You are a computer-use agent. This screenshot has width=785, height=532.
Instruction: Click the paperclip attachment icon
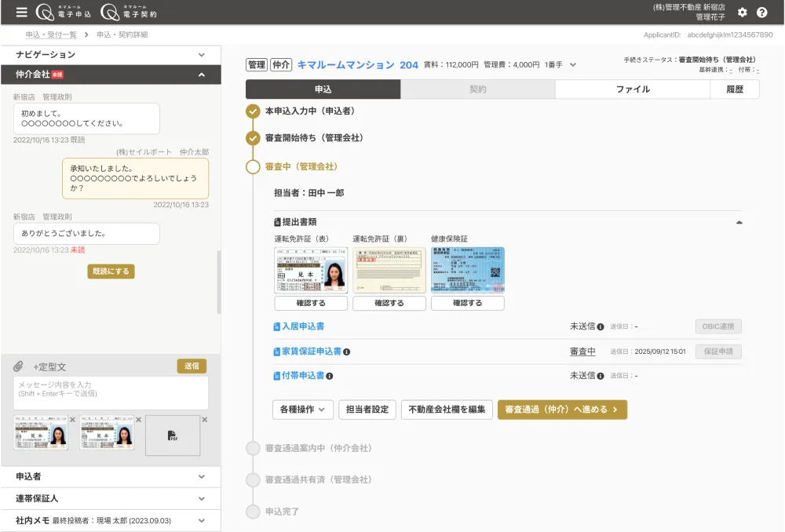(18, 366)
